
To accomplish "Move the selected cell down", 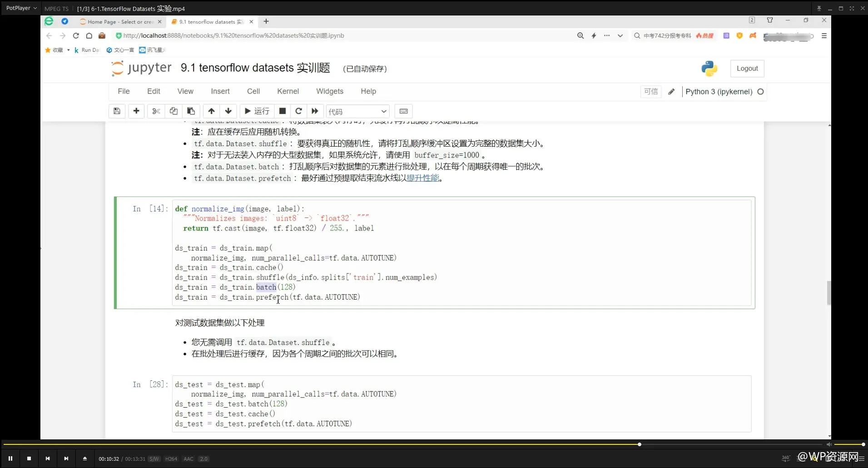I will click(228, 111).
